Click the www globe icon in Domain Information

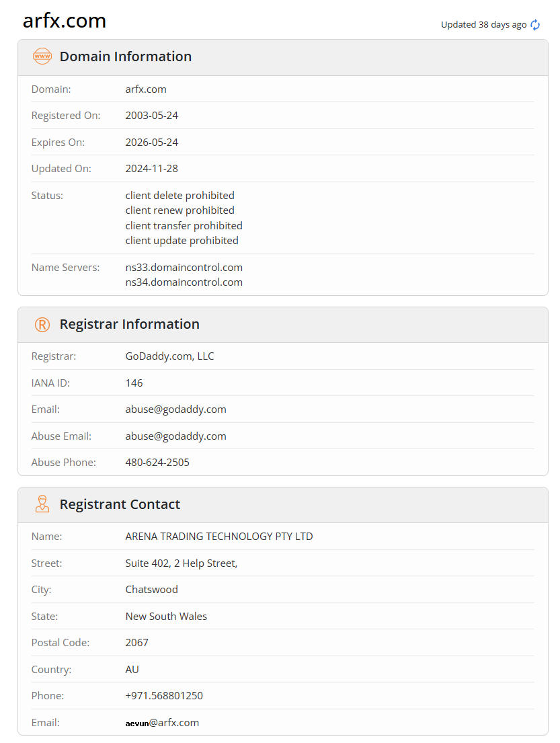(42, 56)
